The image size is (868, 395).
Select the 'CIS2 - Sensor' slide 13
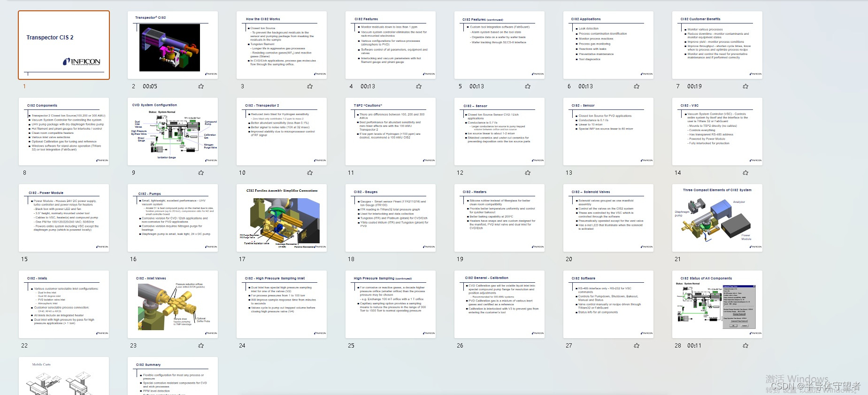[608, 132]
